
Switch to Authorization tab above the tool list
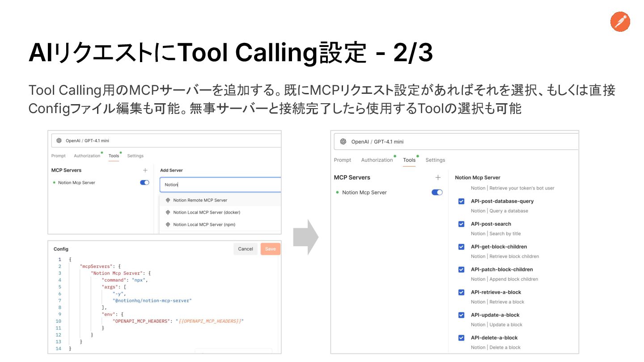tap(377, 160)
